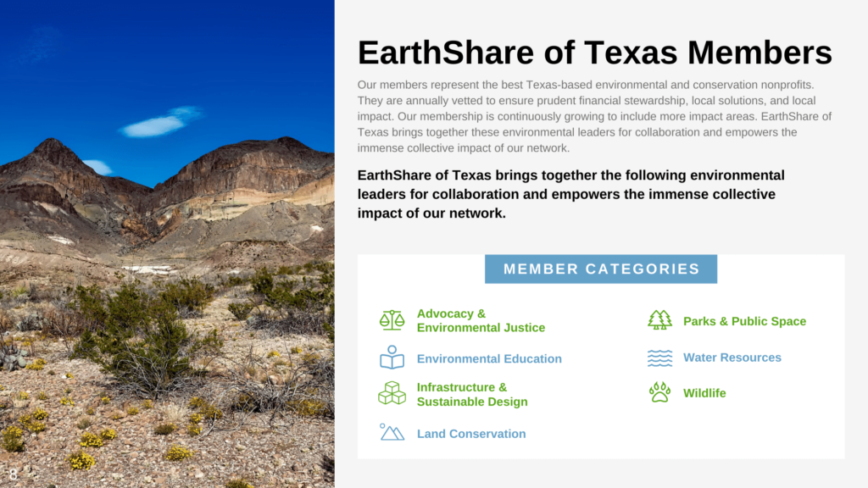Click the bold collaboration statement paragraph
This screenshot has width=868, height=488.
[570, 194]
